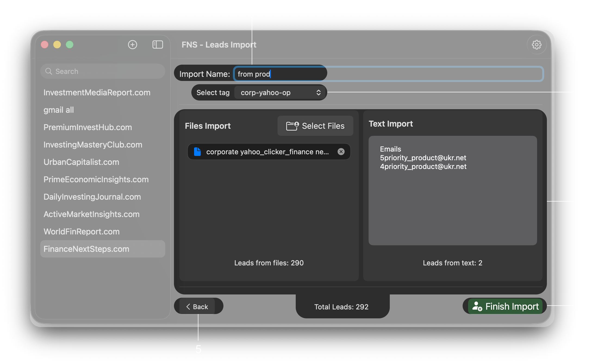This screenshot has width=592, height=364.
Task: Click the folder icon in Select Files
Action: (x=292, y=126)
